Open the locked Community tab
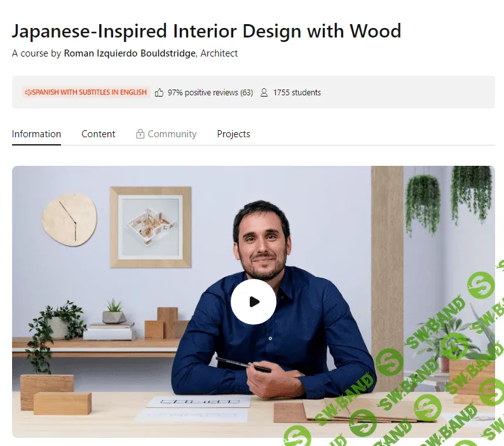Image resolution: width=504 pixels, height=446 pixels. click(x=166, y=133)
